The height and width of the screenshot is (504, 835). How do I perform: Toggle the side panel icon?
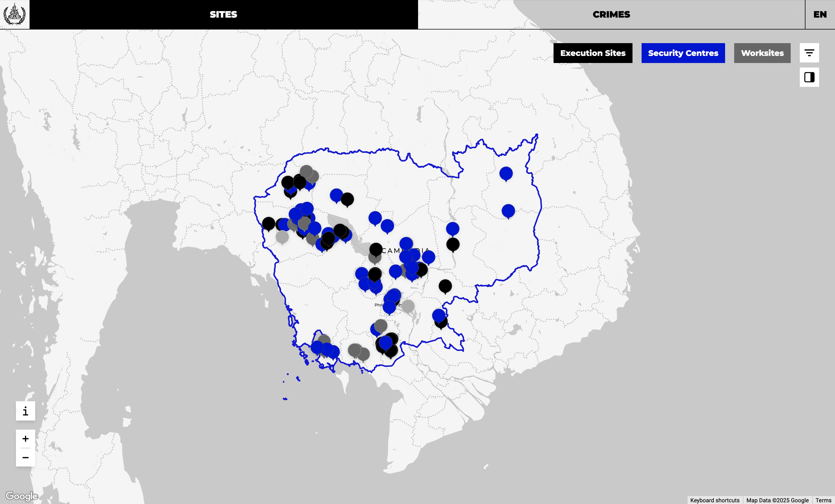tap(809, 77)
